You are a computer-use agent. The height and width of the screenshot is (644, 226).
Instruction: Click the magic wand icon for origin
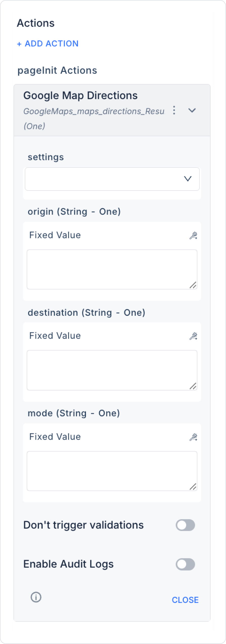tap(193, 235)
